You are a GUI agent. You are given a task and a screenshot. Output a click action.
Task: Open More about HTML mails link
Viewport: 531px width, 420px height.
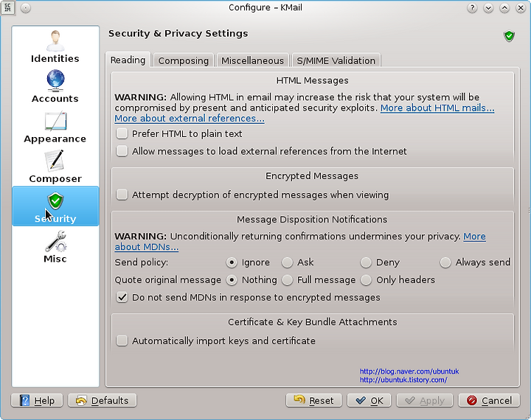(437, 108)
